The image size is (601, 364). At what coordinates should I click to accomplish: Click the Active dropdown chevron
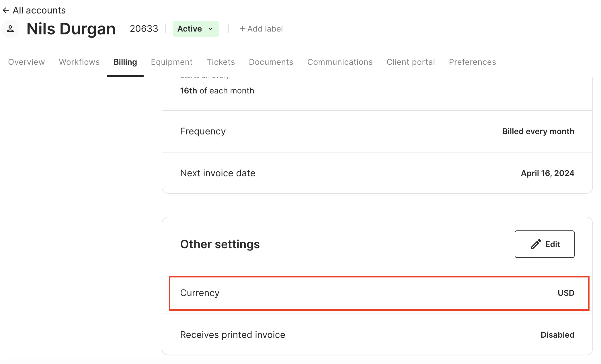(x=210, y=29)
